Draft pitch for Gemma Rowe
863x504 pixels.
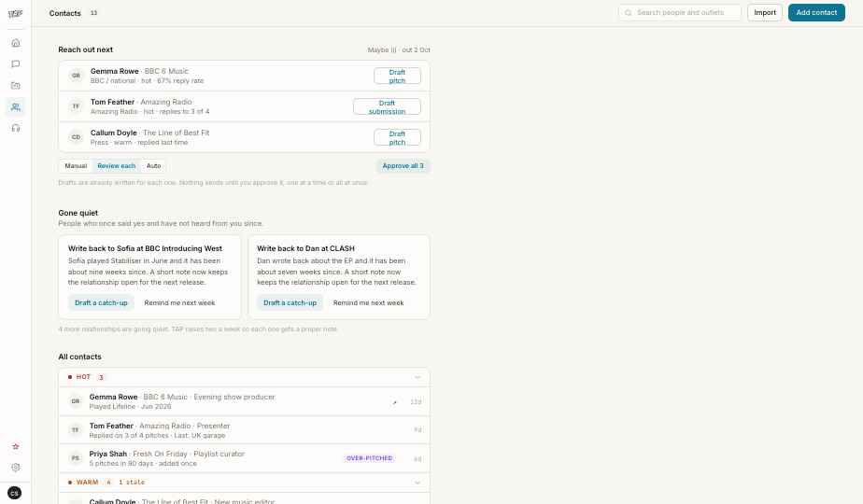point(397,76)
